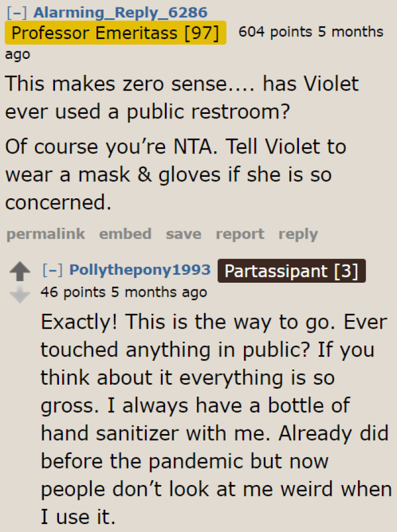Screen dimensions: 397x532
Task: Reply to the Alarming_Reply_6286 comment
Action: (298, 234)
